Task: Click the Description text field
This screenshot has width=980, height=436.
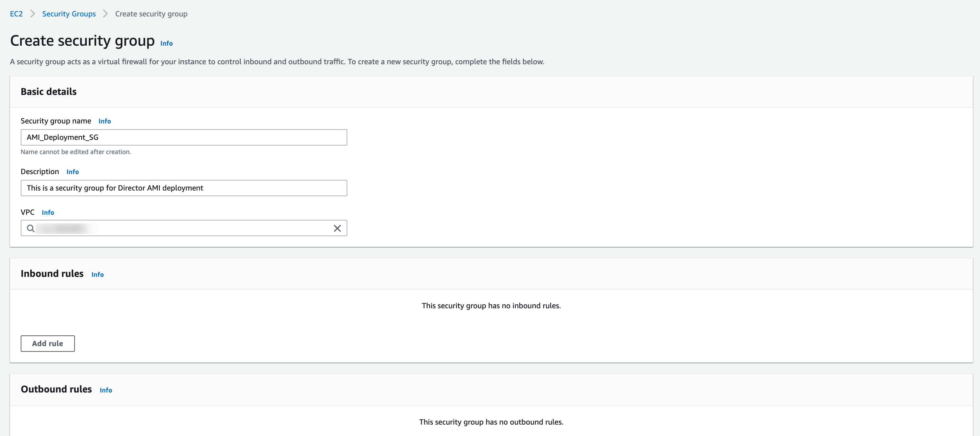Action: [x=184, y=188]
